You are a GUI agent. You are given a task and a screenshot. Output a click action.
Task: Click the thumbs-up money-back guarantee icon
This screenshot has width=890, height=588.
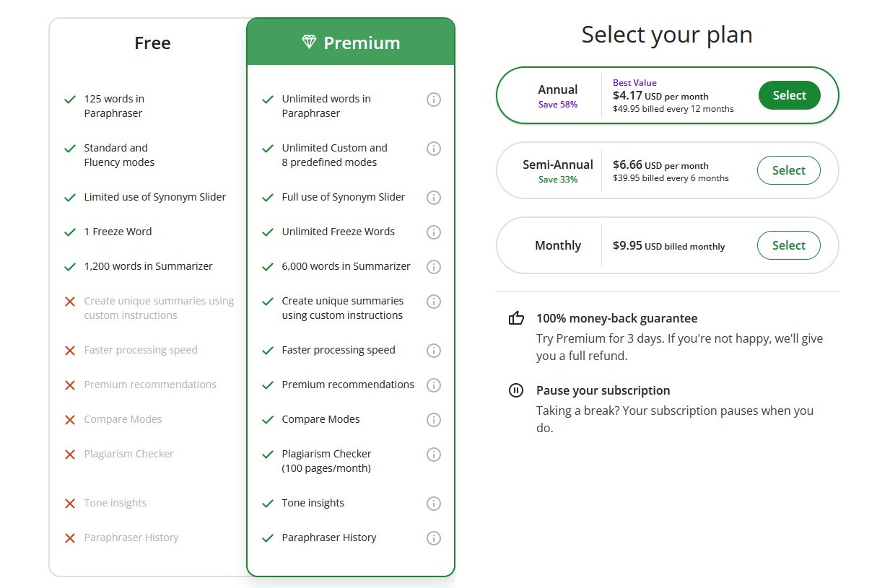pos(516,318)
